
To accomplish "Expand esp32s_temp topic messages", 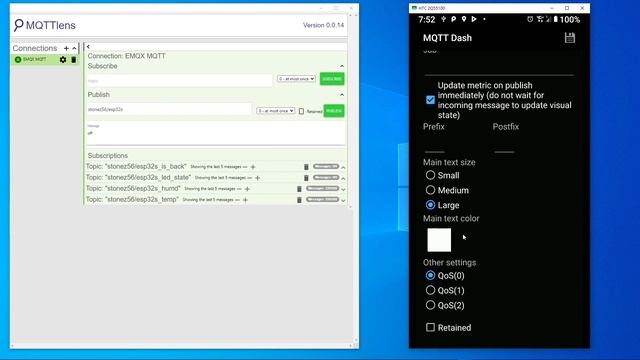I will 343,200.
